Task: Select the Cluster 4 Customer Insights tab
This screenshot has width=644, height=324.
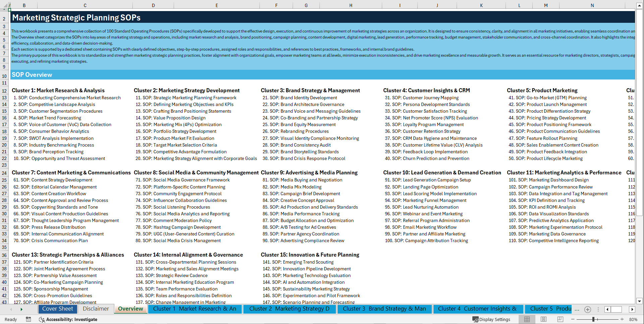Action: point(478,309)
